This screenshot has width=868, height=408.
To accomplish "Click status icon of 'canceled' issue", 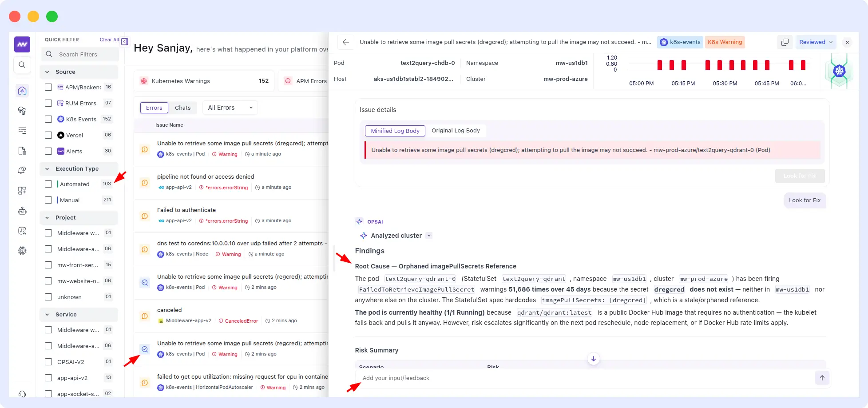I will click(145, 316).
